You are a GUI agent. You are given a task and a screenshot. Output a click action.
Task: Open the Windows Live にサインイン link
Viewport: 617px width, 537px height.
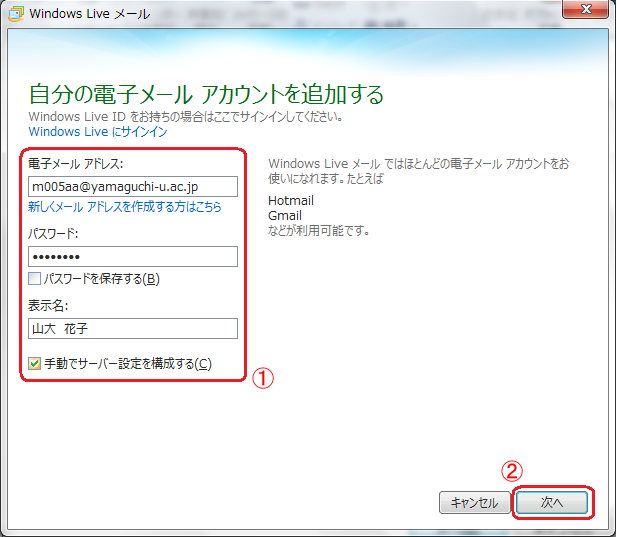point(98,131)
